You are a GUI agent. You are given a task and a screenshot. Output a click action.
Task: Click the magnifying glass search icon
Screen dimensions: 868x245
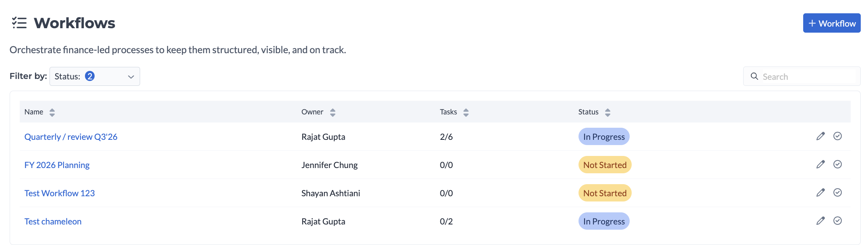tap(754, 76)
